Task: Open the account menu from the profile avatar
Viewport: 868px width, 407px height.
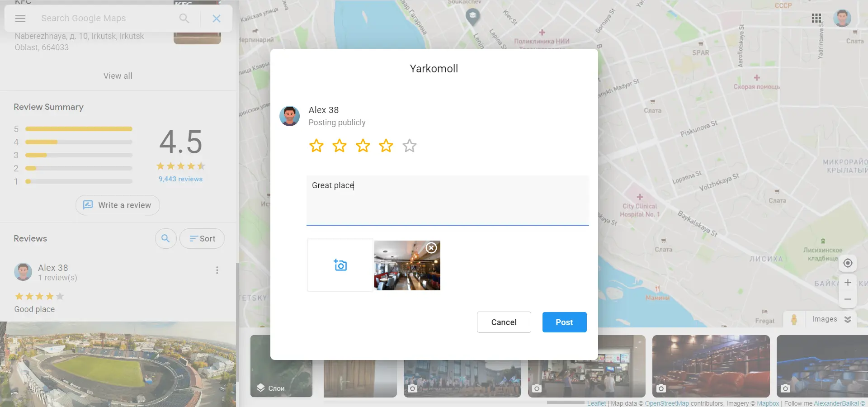Action: (x=842, y=18)
